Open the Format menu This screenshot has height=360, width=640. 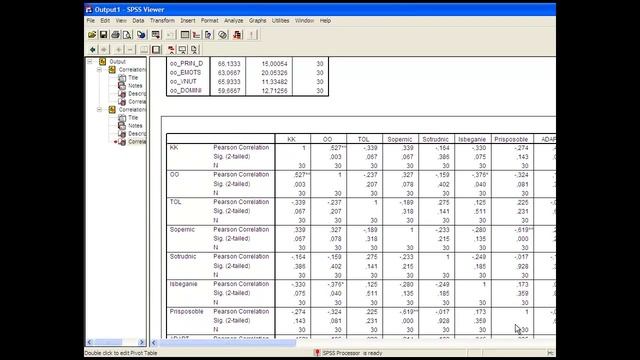pyautogui.click(x=209, y=20)
